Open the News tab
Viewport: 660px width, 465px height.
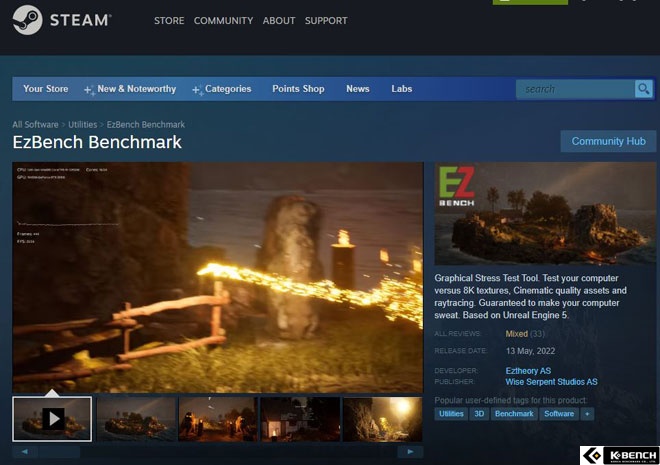[358, 89]
